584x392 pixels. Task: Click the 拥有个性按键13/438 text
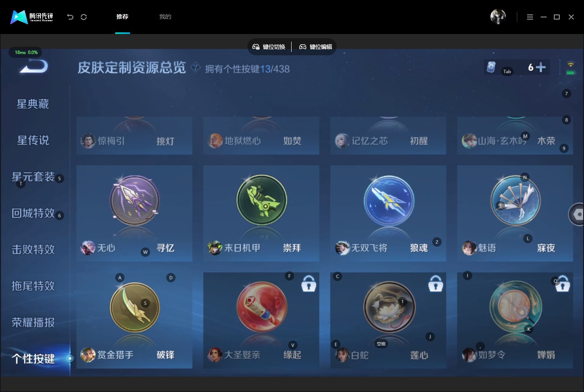tap(247, 69)
